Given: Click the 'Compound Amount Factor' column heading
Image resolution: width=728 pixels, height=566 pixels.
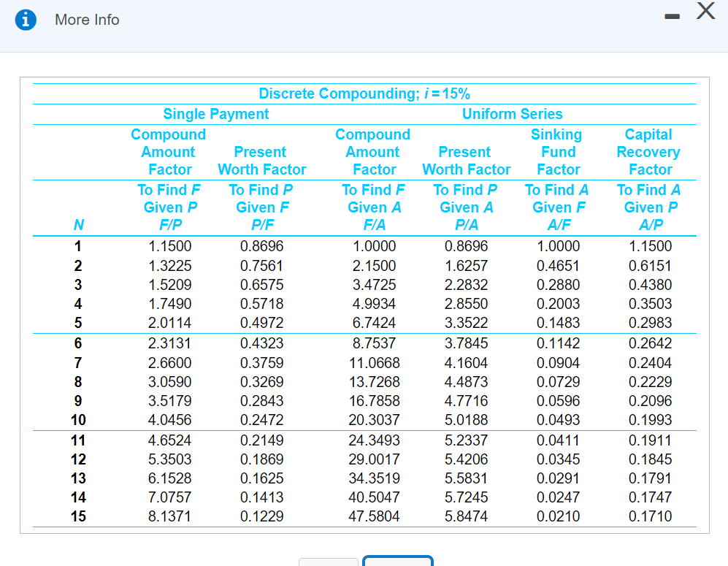Looking at the screenshot, I should (x=169, y=151).
